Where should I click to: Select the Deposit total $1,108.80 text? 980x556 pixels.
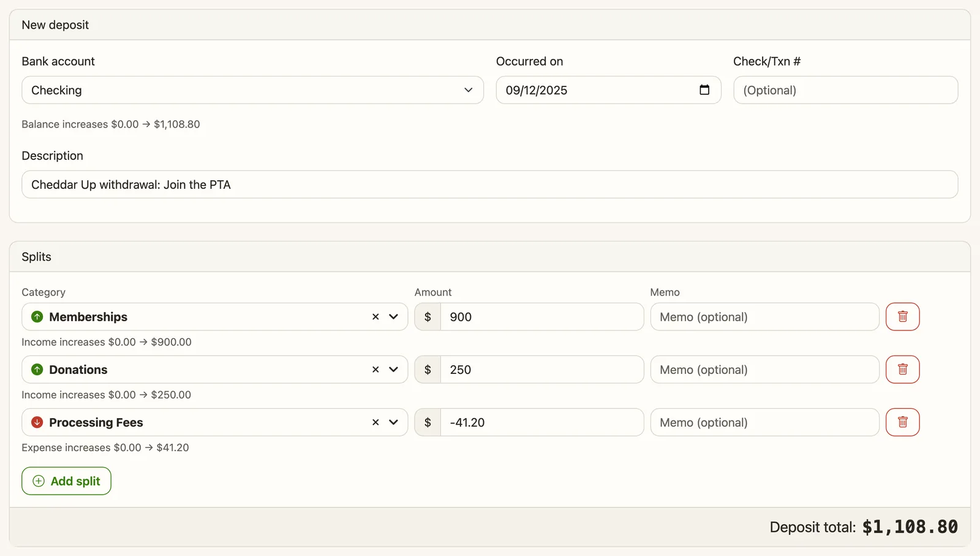864,527
